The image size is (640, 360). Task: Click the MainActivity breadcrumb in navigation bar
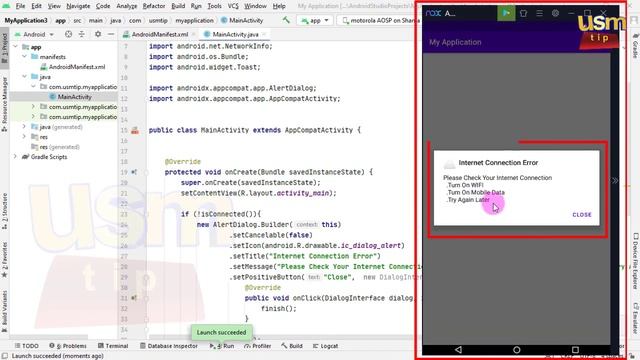[242, 20]
